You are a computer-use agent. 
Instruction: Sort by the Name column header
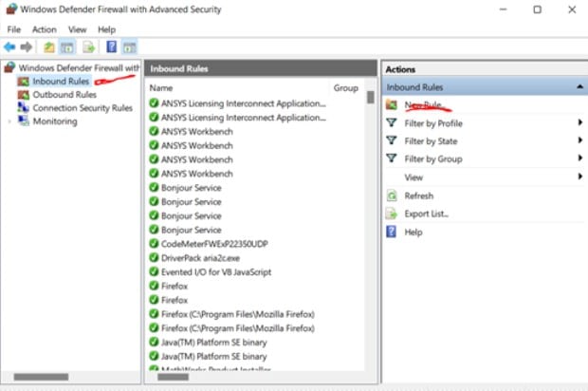(x=161, y=88)
